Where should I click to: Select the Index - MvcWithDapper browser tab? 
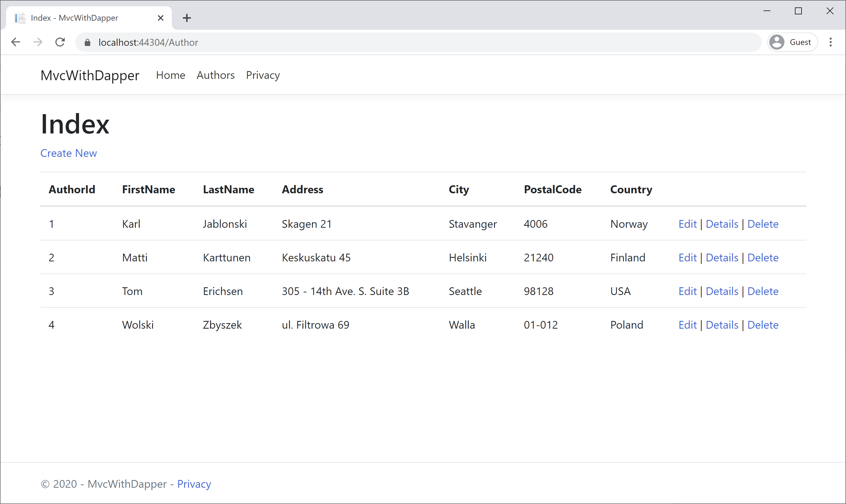tap(75, 18)
